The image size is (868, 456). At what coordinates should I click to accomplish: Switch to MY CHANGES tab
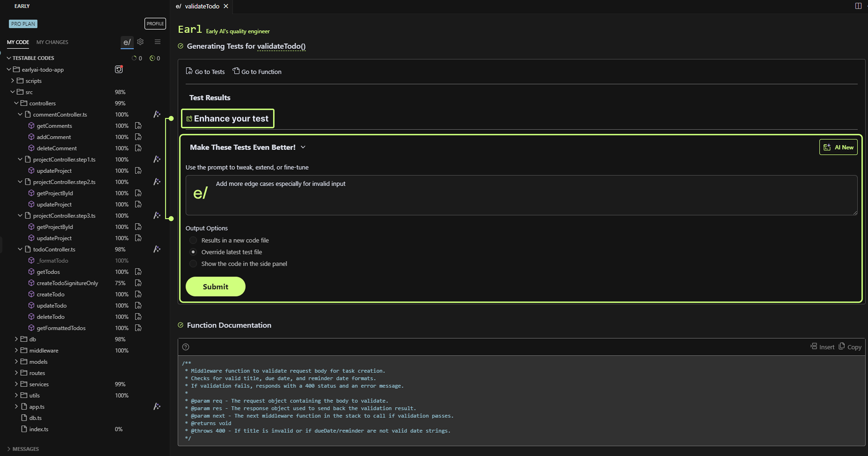click(x=52, y=42)
